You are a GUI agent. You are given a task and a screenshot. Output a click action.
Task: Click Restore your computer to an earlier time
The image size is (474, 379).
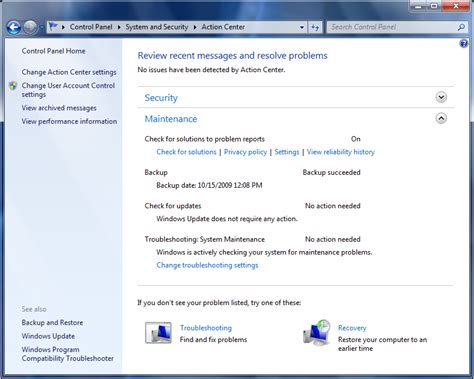(x=382, y=344)
